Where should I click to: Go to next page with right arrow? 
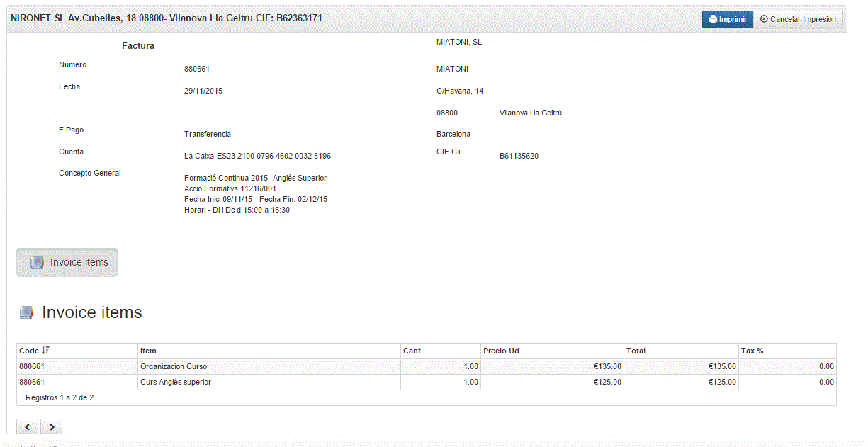pos(52,426)
